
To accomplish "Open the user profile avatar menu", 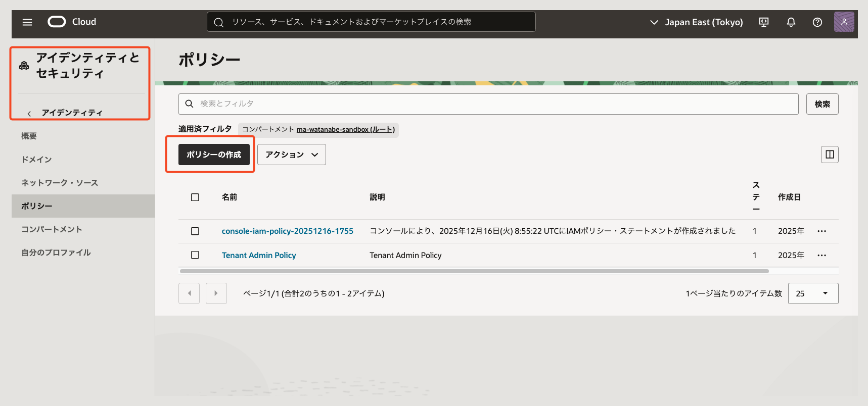I will point(844,22).
